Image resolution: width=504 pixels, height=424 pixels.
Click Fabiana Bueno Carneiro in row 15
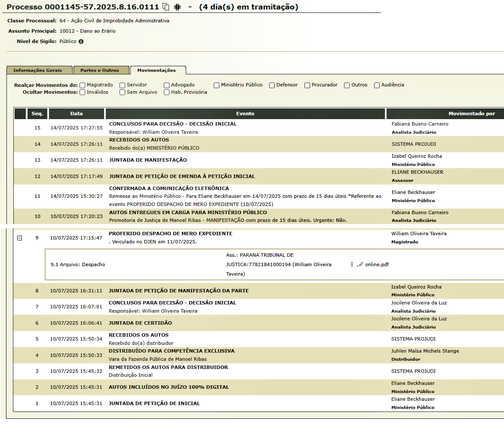coord(420,124)
